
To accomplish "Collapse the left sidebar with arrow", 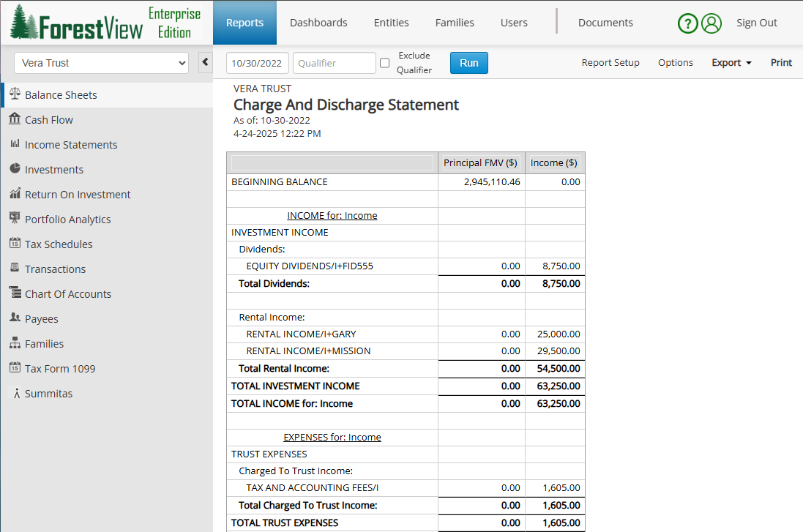I will (x=206, y=63).
